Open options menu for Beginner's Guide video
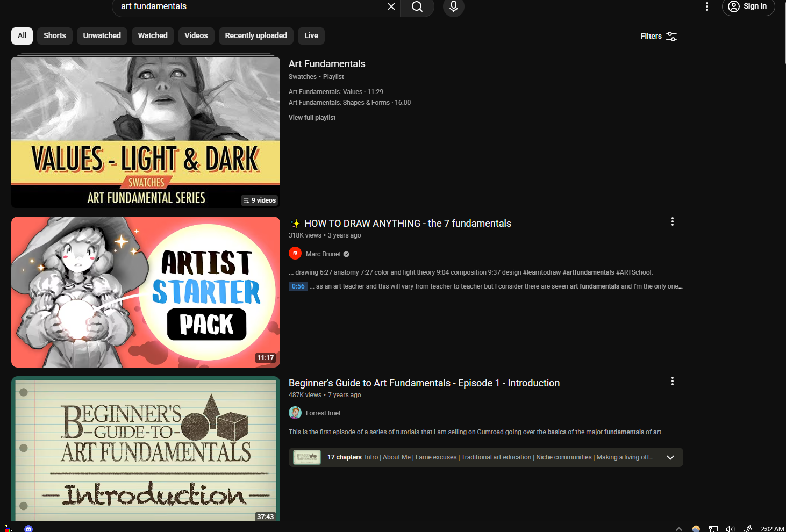Image resolution: width=786 pixels, height=532 pixels. [672, 381]
